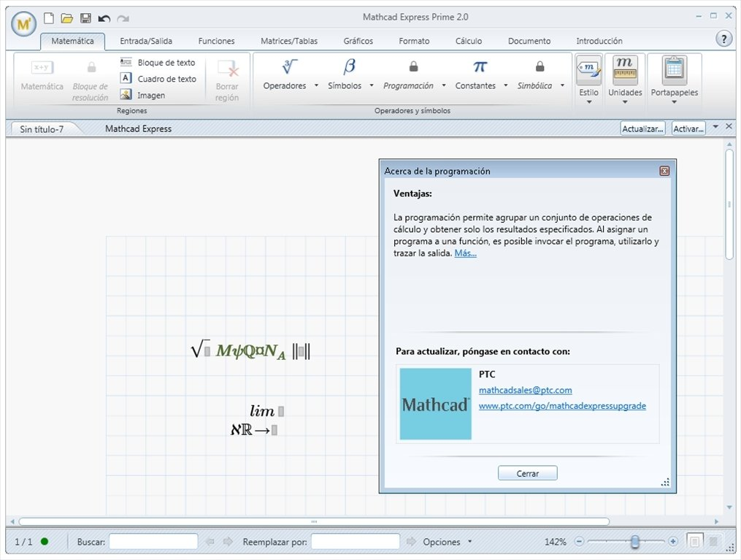
Task: Click the locked Programación icon
Action: click(x=413, y=66)
